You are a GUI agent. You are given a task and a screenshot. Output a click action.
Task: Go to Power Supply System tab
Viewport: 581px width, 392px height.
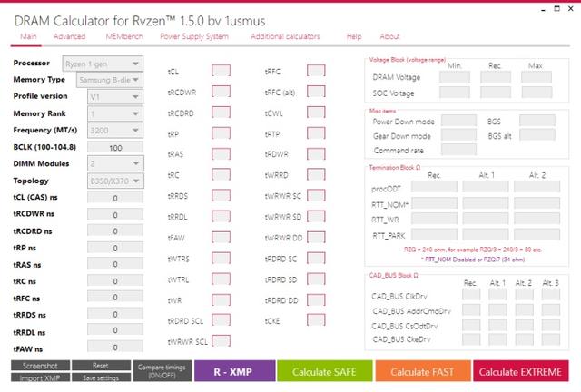(194, 36)
